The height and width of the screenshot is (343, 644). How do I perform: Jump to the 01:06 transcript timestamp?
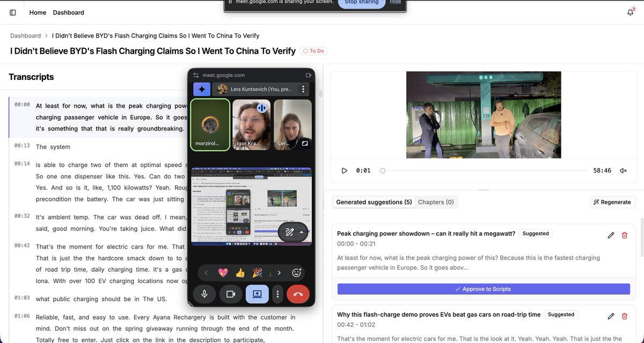pos(22,316)
